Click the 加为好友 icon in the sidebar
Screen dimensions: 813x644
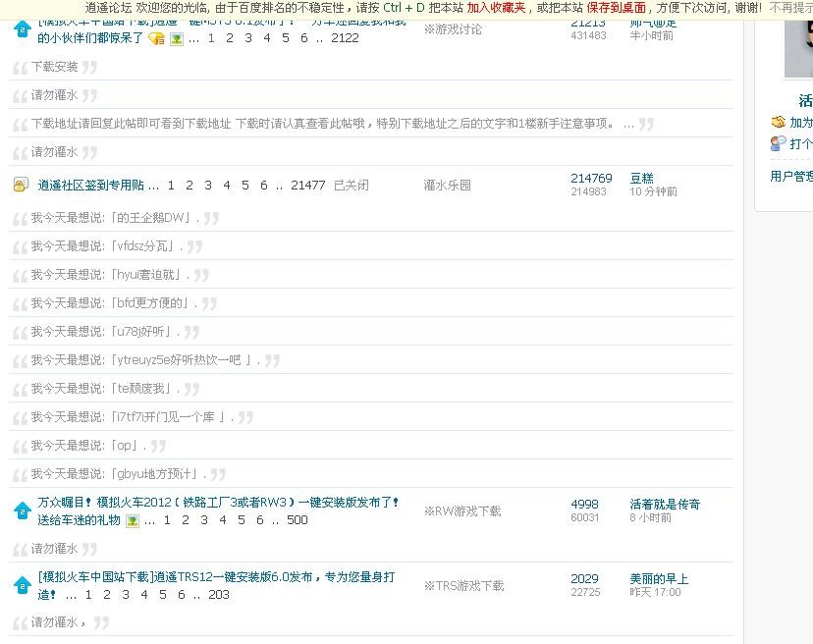click(x=778, y=123)
